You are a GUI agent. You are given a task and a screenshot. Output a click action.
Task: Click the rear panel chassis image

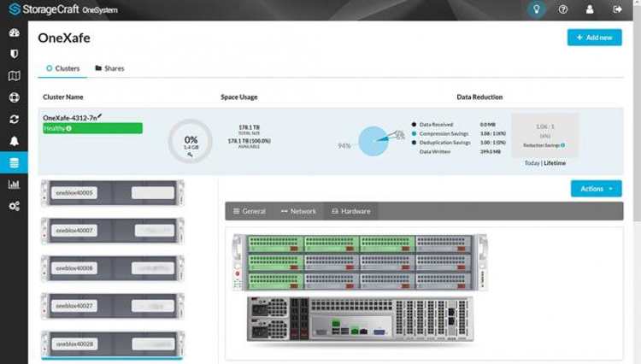[360, 319]
